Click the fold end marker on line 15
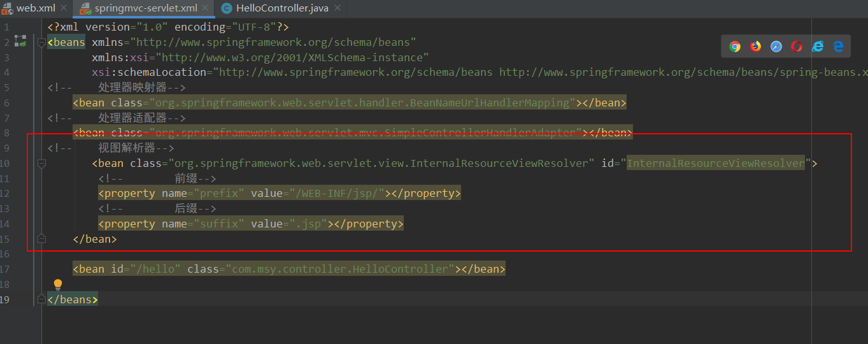This screenshot has width=868, height=344. (41, 239)
